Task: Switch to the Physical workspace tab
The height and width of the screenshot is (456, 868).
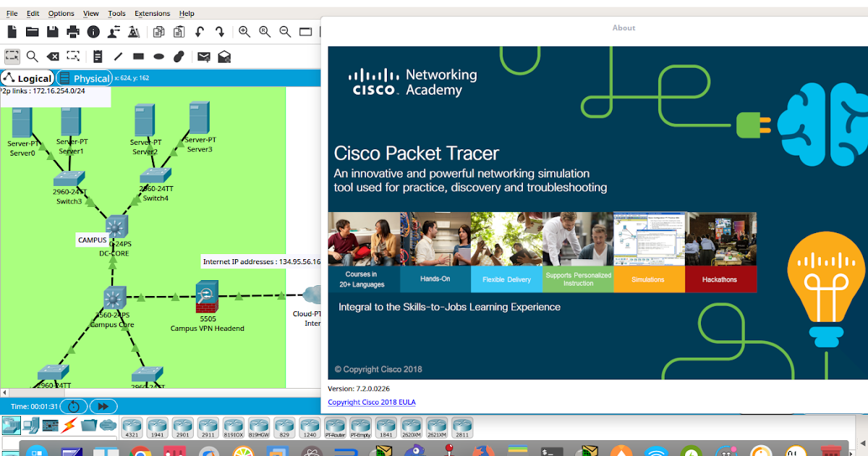Action: 84,78
